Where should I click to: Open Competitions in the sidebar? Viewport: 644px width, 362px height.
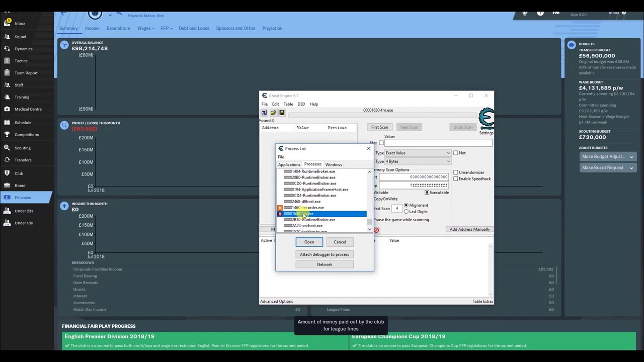coord(26,134)
